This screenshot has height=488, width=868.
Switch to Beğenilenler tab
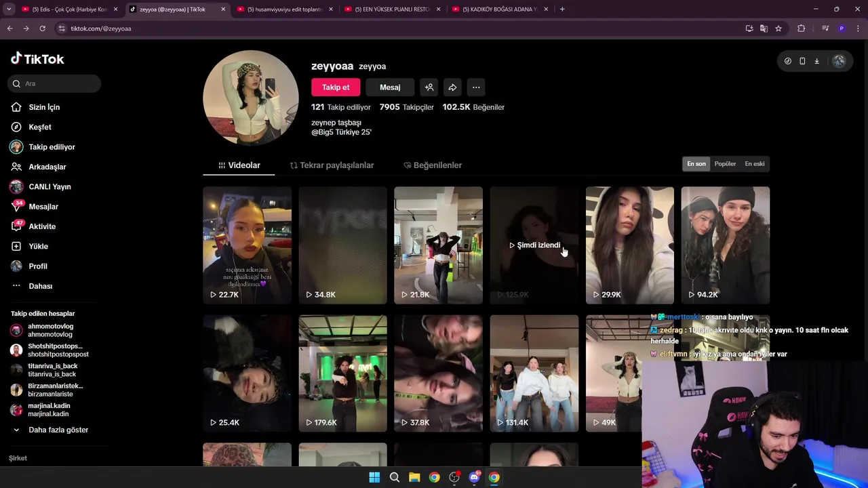point(433,165)
